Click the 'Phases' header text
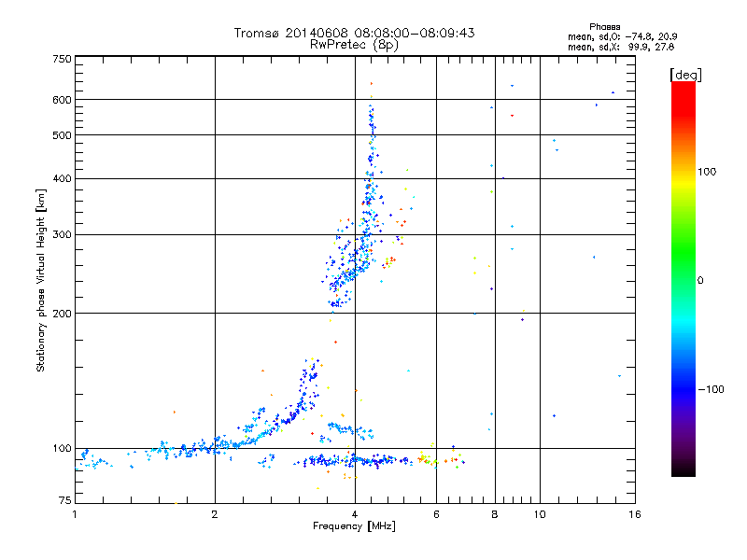Image resolution: width=747 pixels, height=560 pixels. (x=604, y=27)
